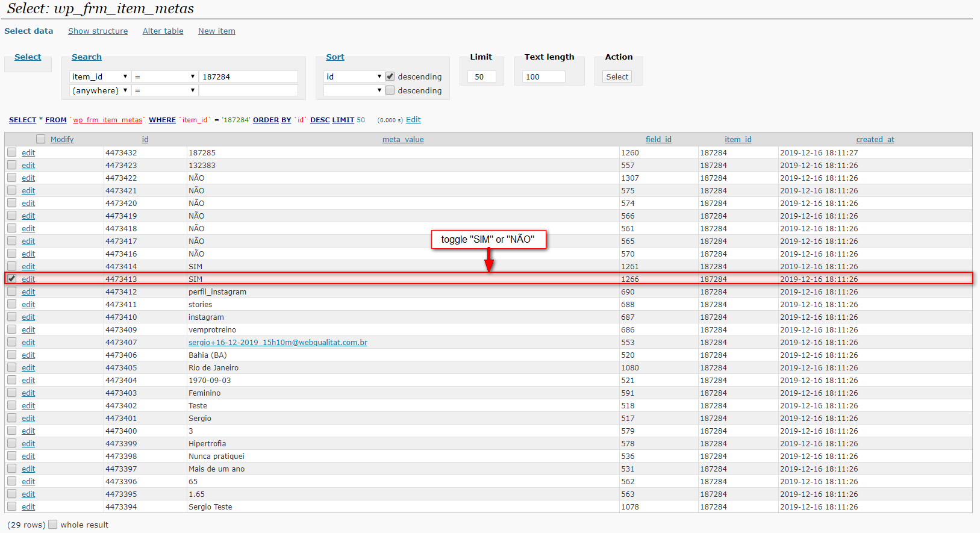Enable descending on second sort row

(x=390, y=90)
